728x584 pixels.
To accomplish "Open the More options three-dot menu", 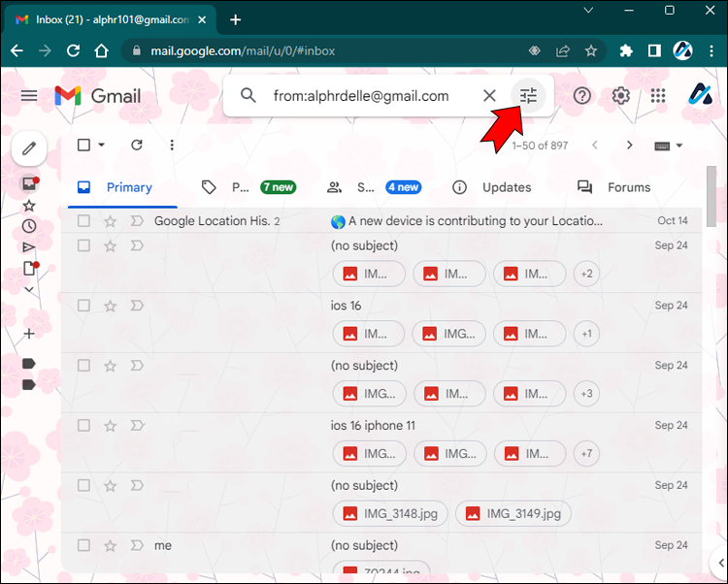I will point(172,146).
